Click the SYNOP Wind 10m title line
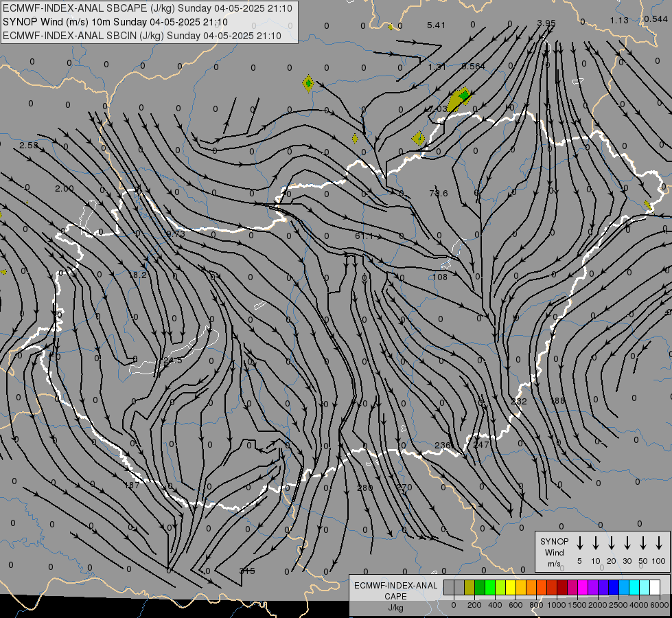Viewport: 672px width, 618px height. pyautogui.click(x=115, y=22)
